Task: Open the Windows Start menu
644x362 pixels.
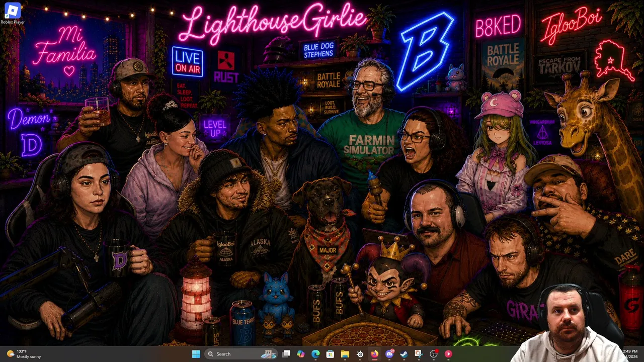Action: pyautogui.click(x=196, y=354)
